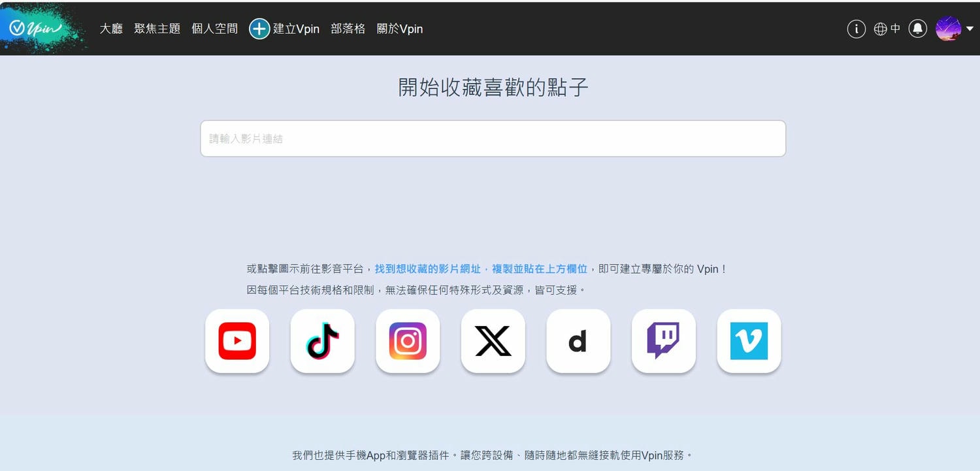
Task: Open the Instagram platform icon
Action: pos(408,341)
